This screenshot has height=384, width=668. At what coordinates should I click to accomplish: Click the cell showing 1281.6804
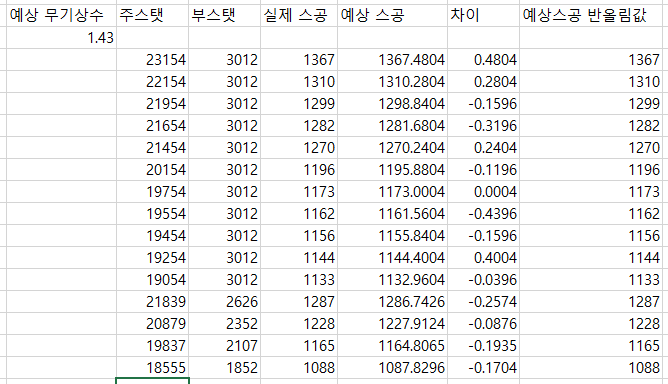coord(392,126)
